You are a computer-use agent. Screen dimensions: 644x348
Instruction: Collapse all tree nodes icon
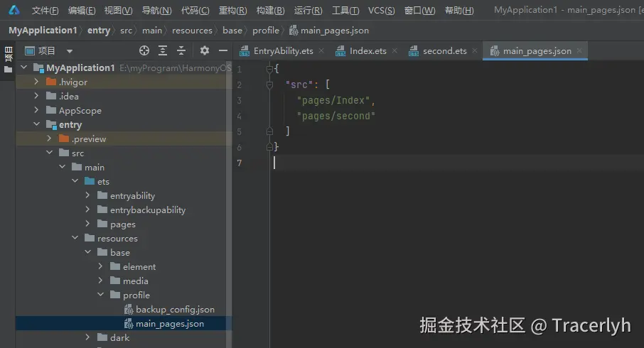tap(181, 50)
